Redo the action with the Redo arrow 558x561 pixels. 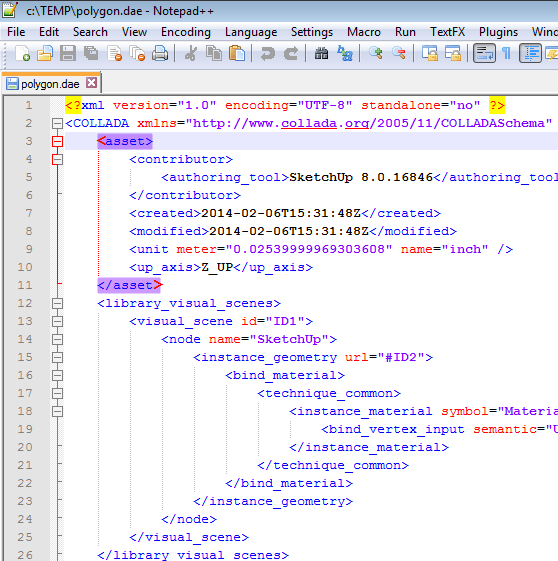[291, 53]
